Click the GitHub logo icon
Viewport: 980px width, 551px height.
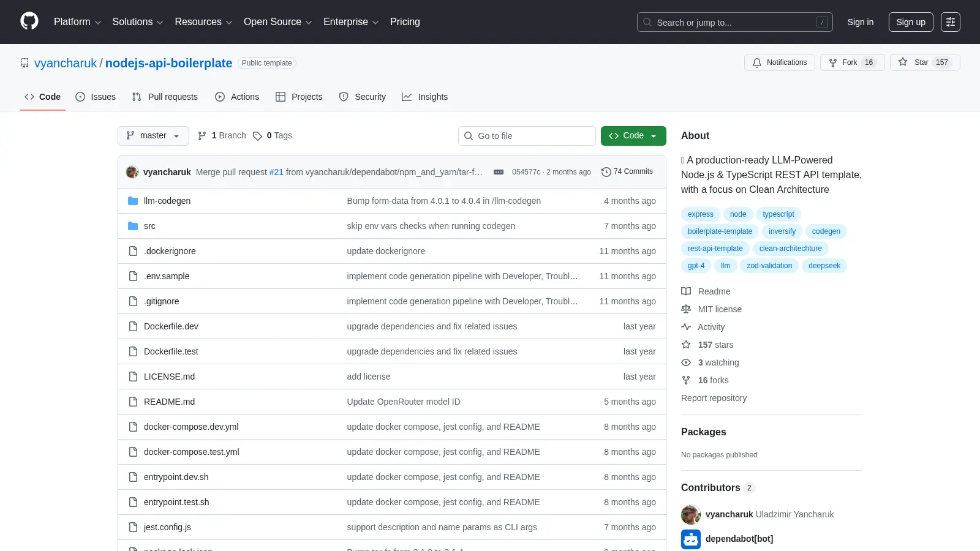click(29, 21)
